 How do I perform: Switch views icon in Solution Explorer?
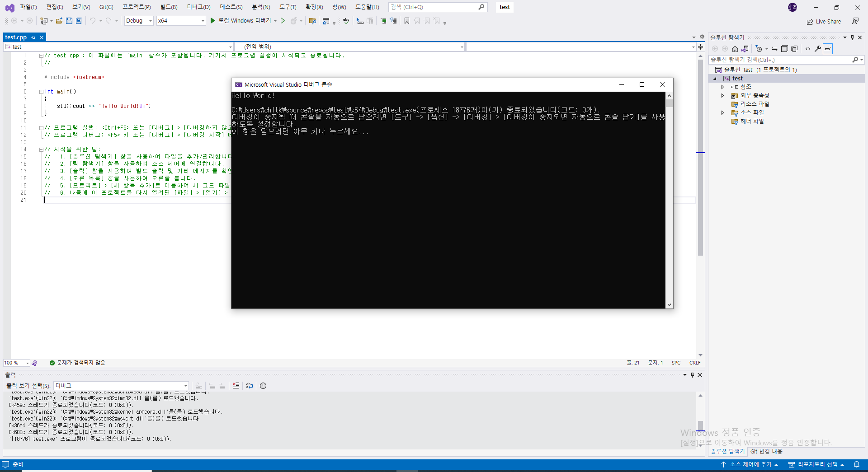click(745, 49)
